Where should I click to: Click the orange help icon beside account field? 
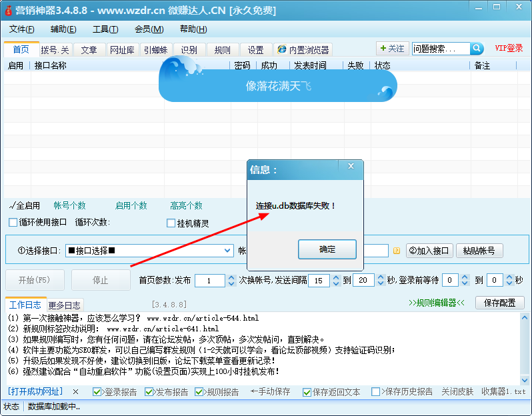point(396,251)
